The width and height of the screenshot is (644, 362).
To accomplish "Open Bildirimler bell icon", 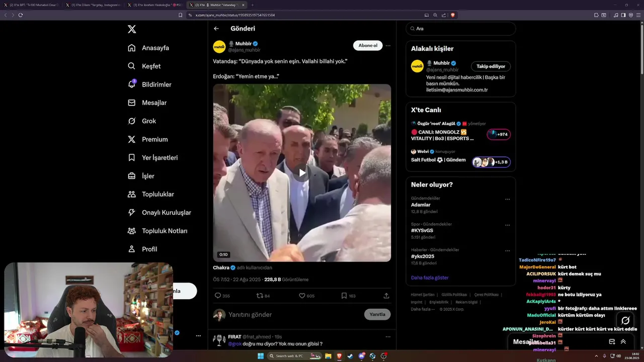I will click(131, 84).
